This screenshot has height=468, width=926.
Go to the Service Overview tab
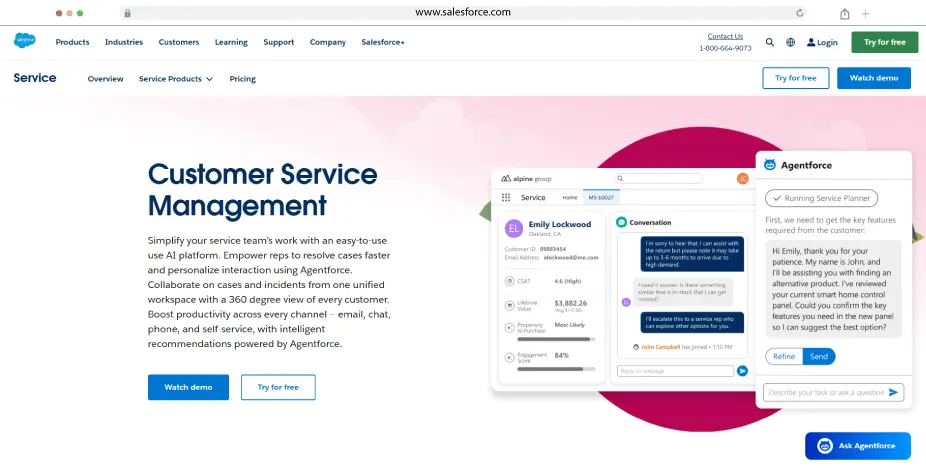(105, 79)
